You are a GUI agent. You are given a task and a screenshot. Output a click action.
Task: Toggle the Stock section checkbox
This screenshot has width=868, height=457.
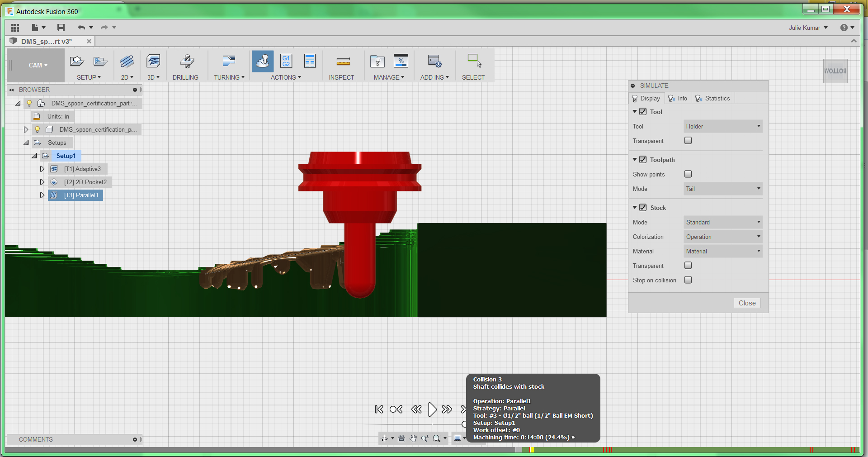coord(643,207)
